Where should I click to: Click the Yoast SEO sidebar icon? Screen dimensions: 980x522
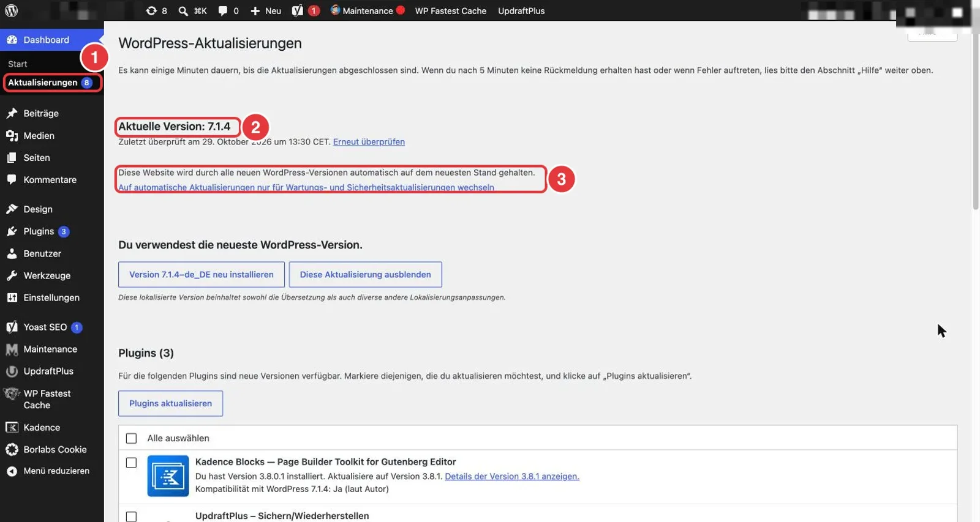pyautogui.click(x=12, y=327)
